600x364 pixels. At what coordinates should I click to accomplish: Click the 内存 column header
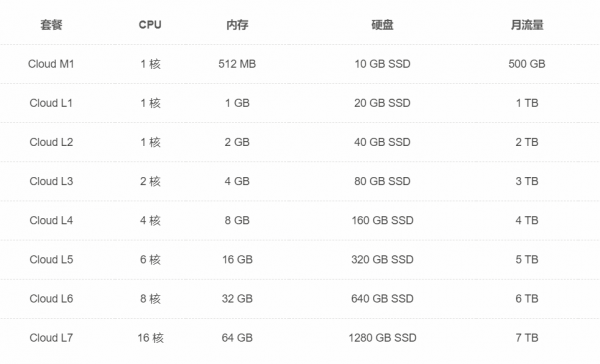click(x=237, y=25)
